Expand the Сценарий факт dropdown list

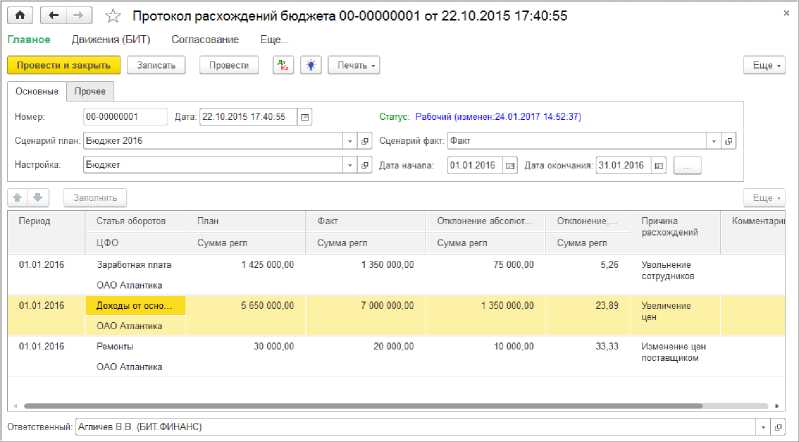(713, 141)
